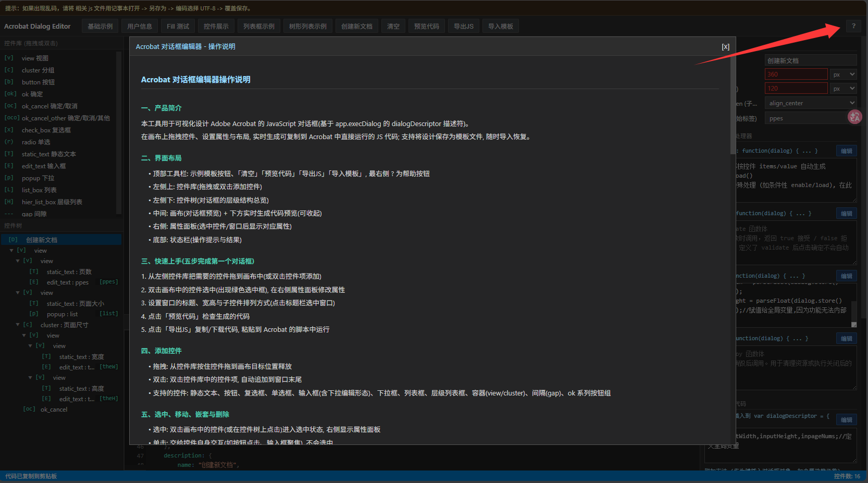Open the 树形列表示例 example
This screenshot has height=483, width=868.
(308, 26)
